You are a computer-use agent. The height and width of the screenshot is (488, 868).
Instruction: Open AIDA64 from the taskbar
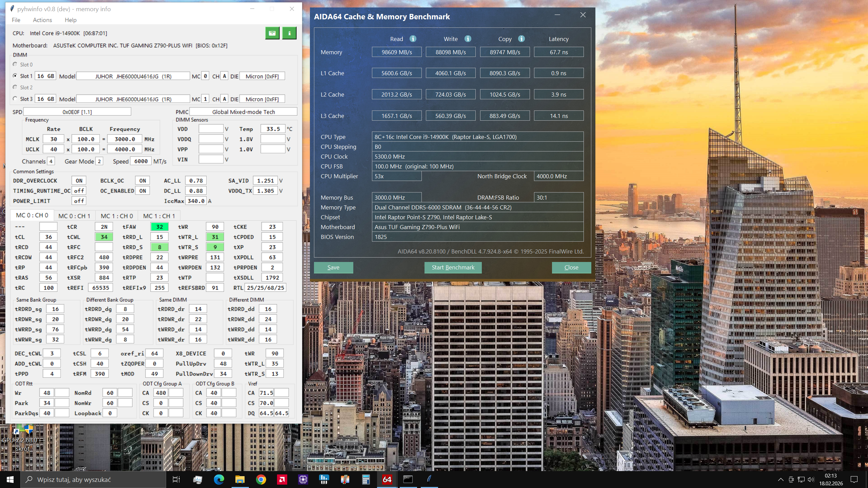(x=387, y=479)
